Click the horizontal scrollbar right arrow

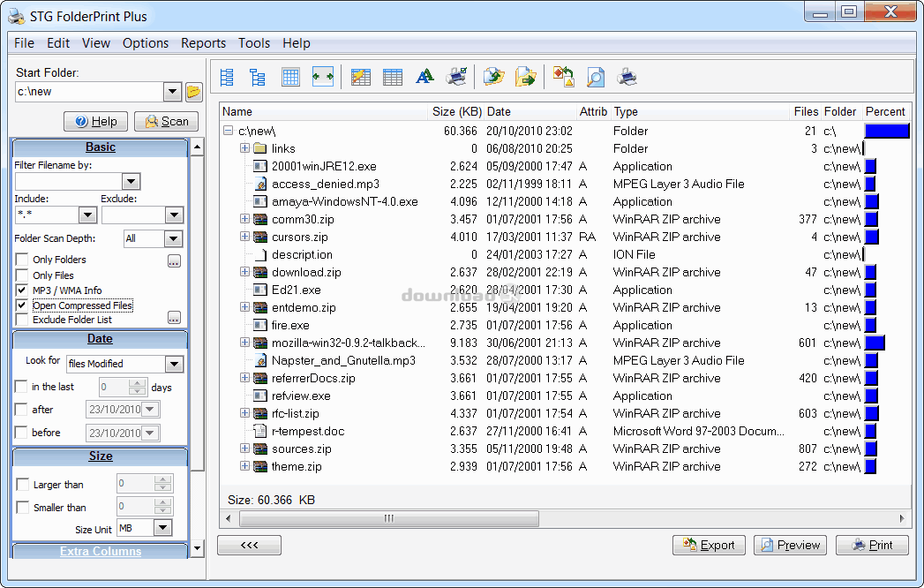click(x=902, y=518)
